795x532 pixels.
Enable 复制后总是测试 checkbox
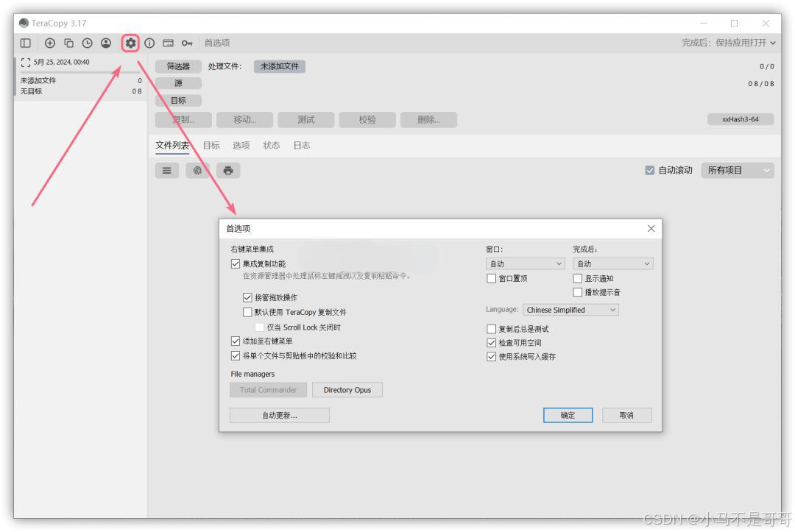coord(491,329)
